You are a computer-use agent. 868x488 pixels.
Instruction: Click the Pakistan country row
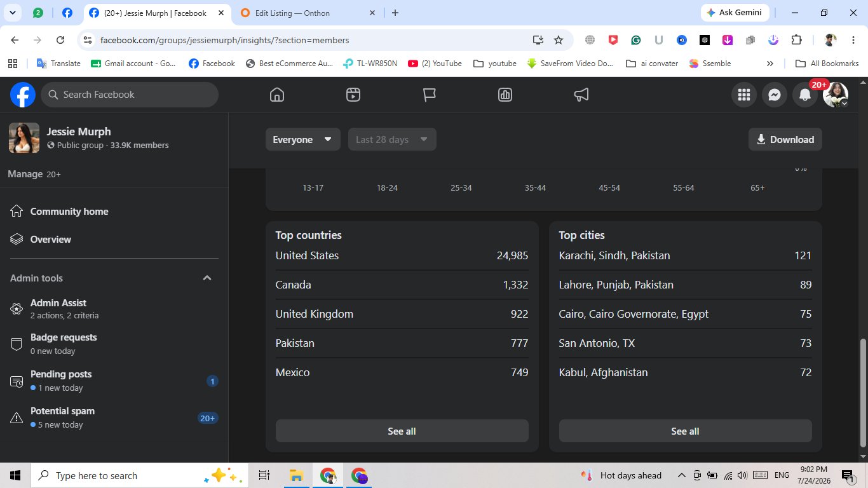tap(402, 343)
